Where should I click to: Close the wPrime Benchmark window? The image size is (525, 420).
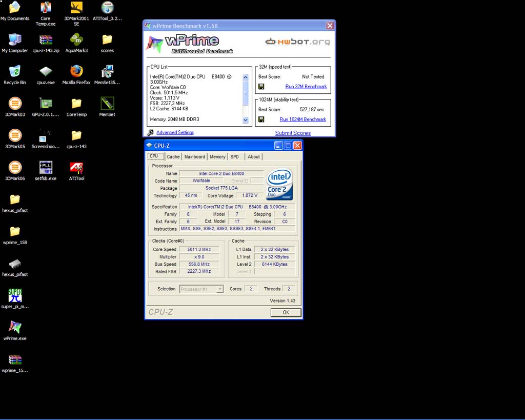pyautogui.click(x=330, y=26)
